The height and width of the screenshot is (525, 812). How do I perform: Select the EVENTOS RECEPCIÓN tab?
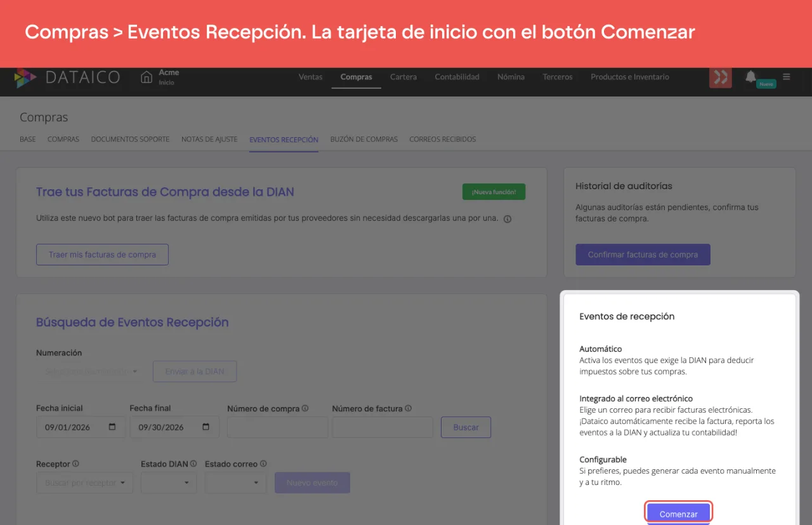coord(284,140)
